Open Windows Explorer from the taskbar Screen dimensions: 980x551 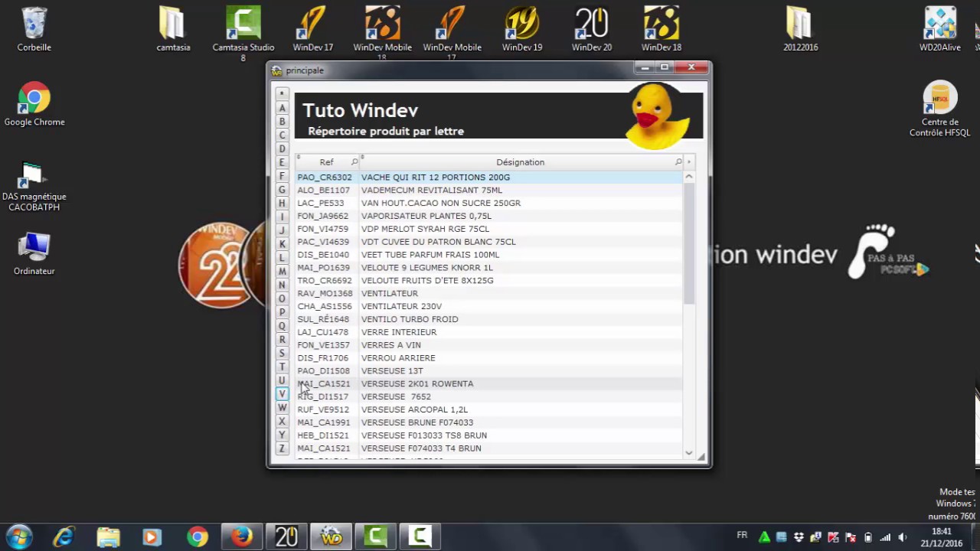(x=108, y=537)
